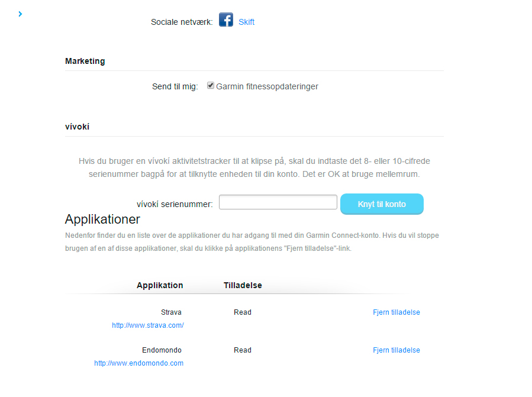Select the Strava application name

pyautogui.click(x=171, y=312)
